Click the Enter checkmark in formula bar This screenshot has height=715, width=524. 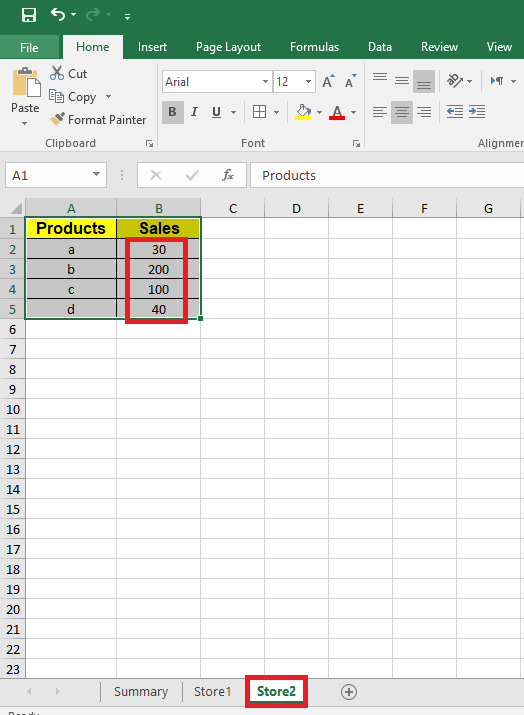(x=192, y=175)
